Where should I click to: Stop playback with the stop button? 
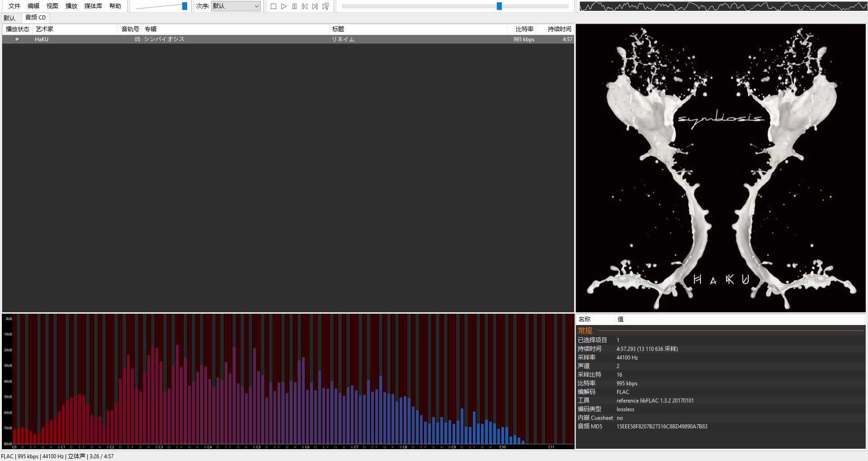(274, 6)
